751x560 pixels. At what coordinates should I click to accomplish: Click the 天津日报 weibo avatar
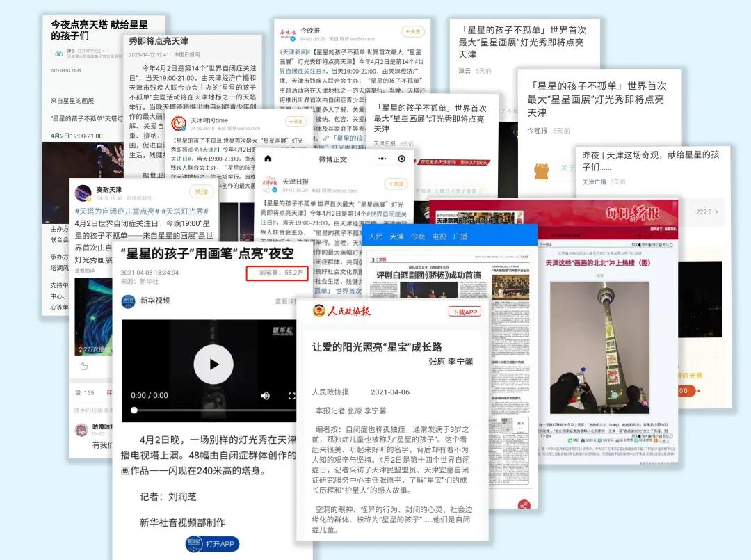tap(269, 184)
